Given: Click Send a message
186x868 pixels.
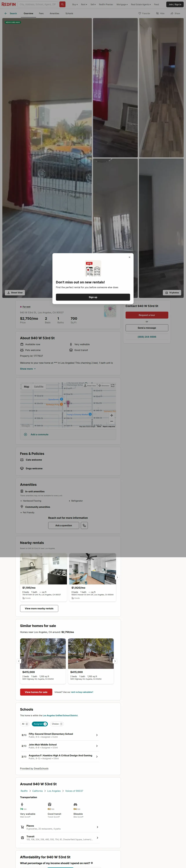Looking at the screenshot, I should click(x=147, y=328).
